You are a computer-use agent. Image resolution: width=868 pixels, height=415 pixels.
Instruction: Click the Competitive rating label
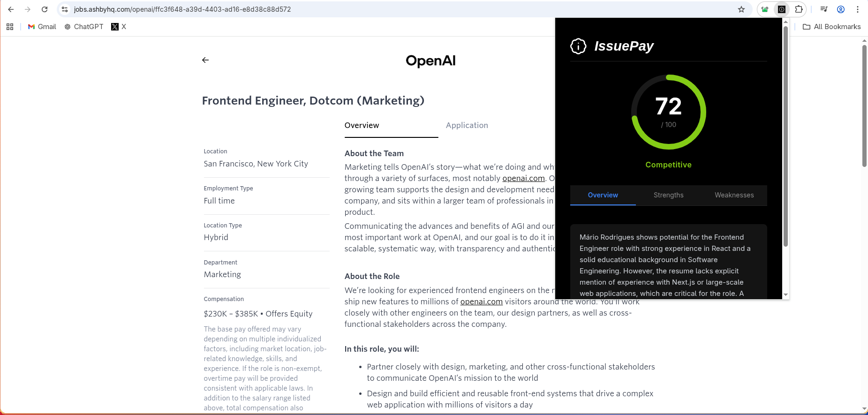pyautogui.click(x=669, y=165)
